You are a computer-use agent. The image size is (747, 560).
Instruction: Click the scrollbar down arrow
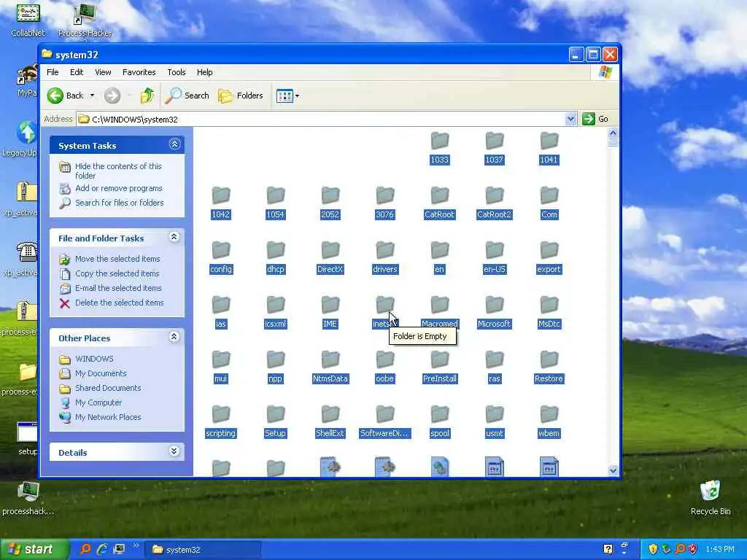(613, 470)
